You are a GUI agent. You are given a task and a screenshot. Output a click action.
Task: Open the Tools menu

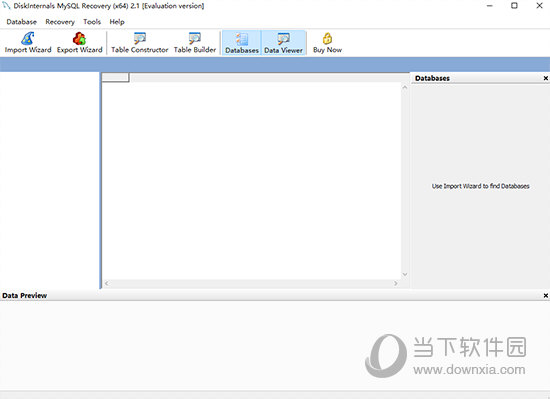92,22
